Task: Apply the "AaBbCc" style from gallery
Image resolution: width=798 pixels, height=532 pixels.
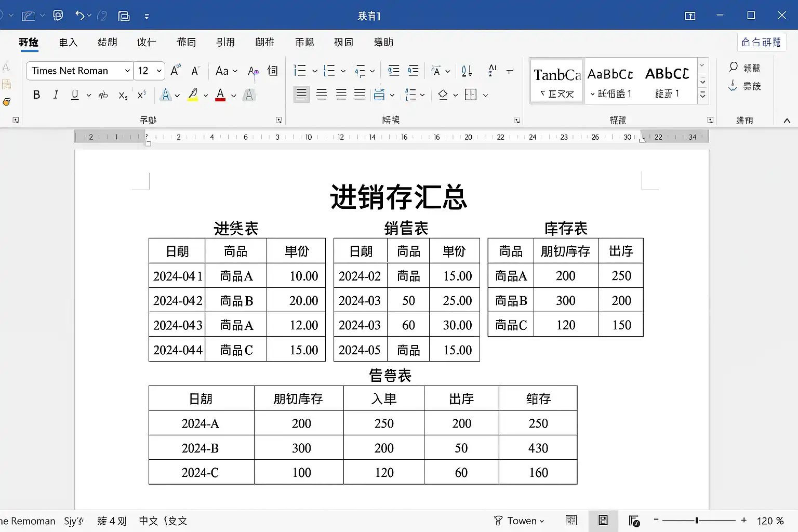Action: point(610,82)
